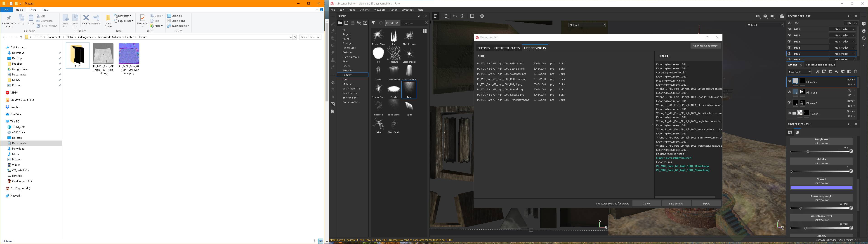Toggle symmetry mirror icon in viewport toolbar
The height and width of the screenshot is (244, 868).
tap(455, 16)
